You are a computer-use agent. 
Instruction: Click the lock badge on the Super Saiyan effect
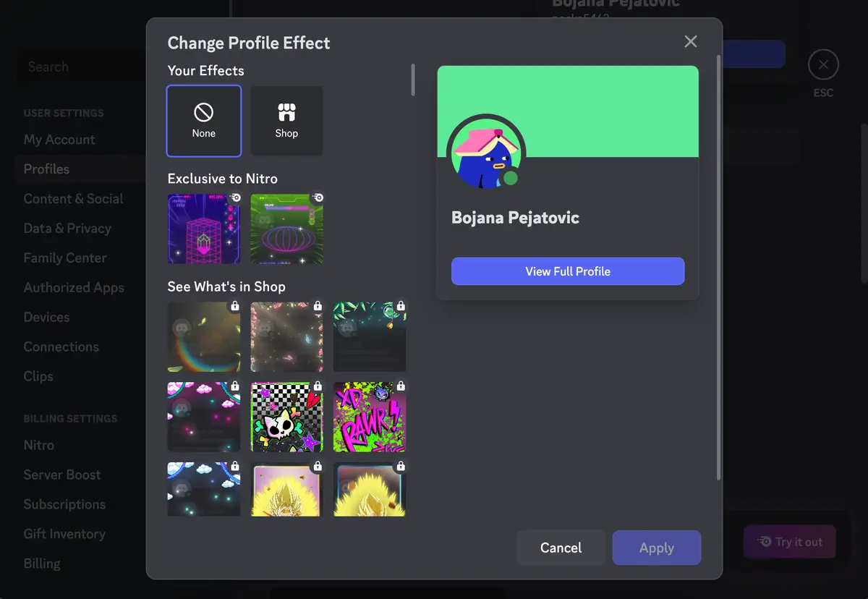[318, 467]
